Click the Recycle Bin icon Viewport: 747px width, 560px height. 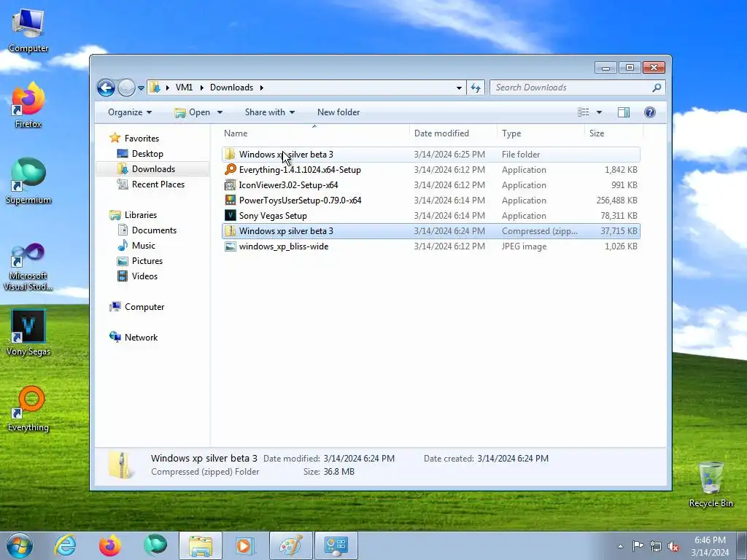pyautogui.click(x=711, y=484)
